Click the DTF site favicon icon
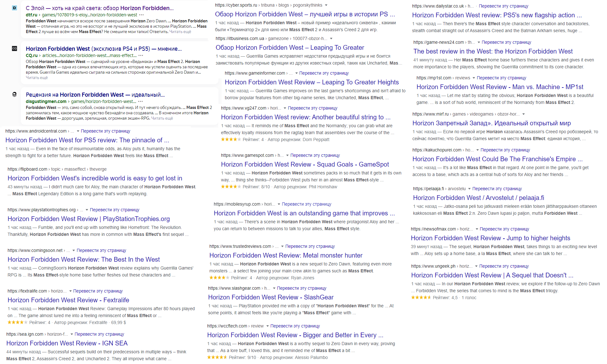 [x=14, y=8]
